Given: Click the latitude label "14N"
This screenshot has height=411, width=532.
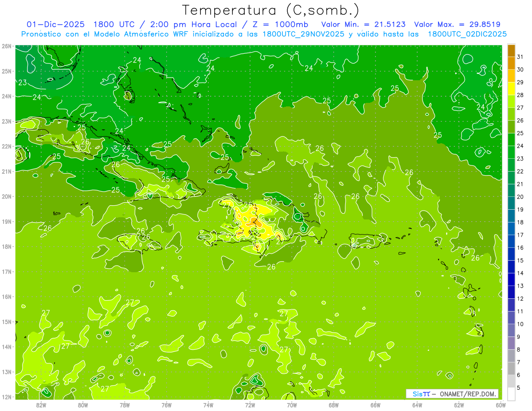Looking at the screenshot, I should tap(7, 347).
